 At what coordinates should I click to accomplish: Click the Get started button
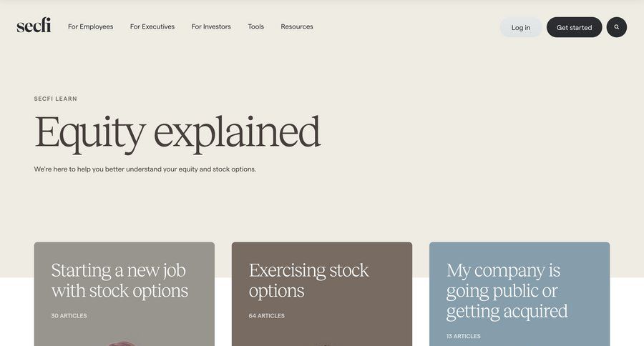pyautogui.click(x=574, y=27)
